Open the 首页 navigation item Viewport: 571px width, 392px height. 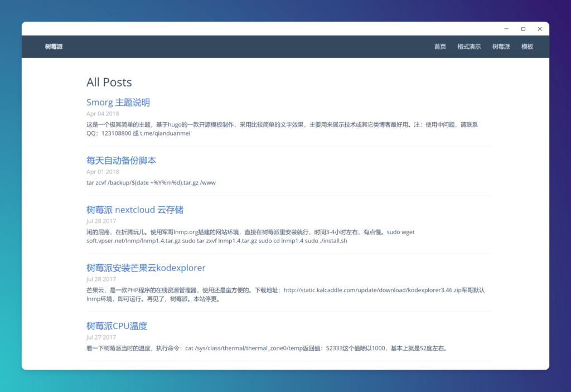point(440,47)
